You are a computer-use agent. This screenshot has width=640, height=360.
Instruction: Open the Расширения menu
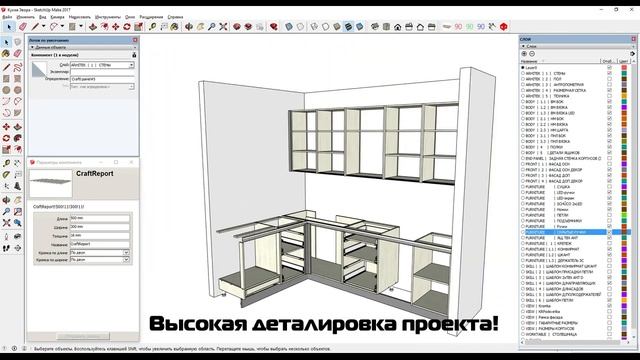click(x=151, y=17)
